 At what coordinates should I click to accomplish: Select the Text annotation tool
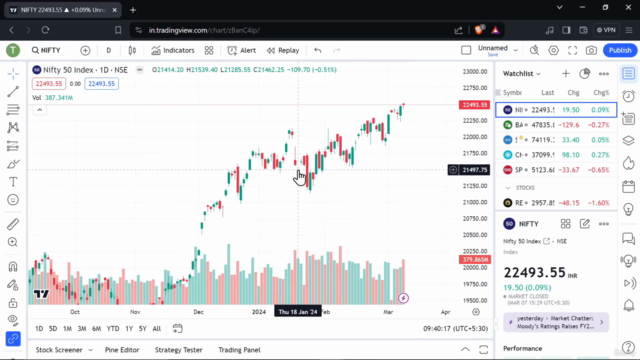click(x=13, y=182)
